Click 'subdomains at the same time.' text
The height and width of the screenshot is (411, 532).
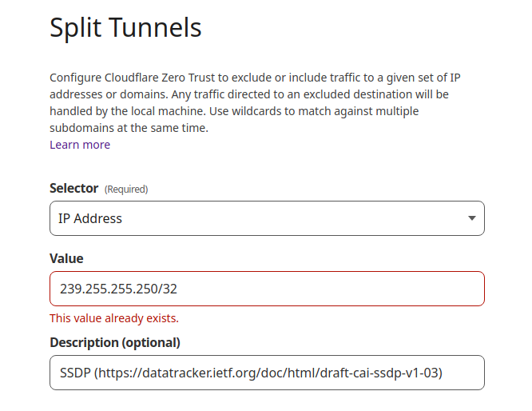129,128
